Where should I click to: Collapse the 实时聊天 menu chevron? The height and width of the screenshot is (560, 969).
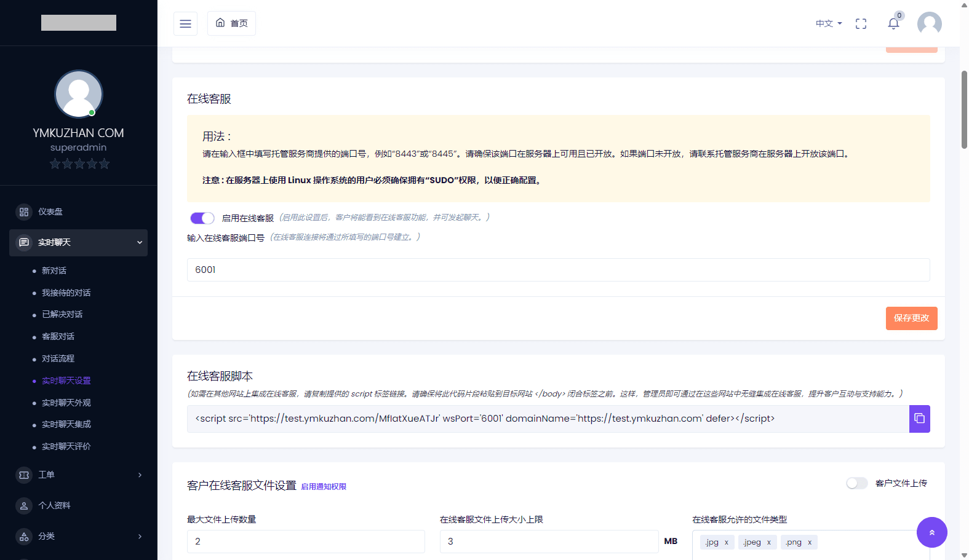pyautogui.click(x=140, y=242)
